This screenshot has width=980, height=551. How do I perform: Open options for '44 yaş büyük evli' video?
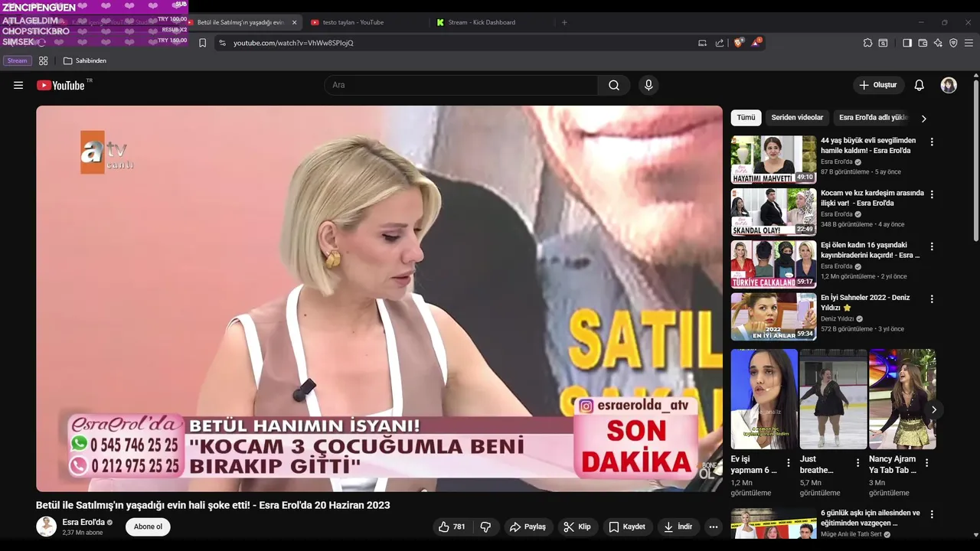(x=932, y=142)
